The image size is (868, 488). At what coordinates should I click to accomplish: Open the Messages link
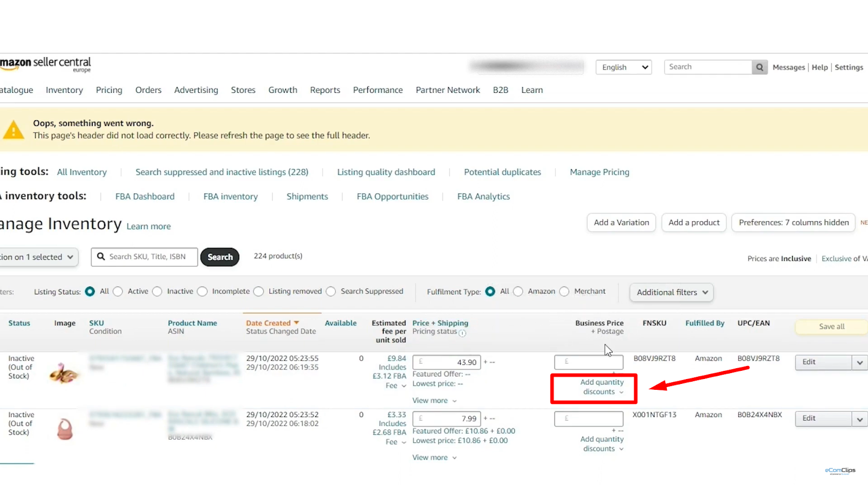tap(789, 67)
